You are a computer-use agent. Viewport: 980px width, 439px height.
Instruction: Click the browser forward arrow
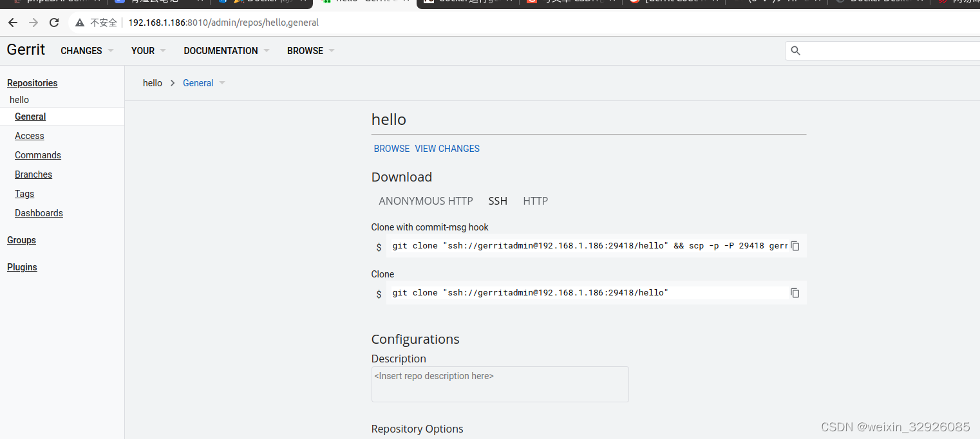pos(33,22)
